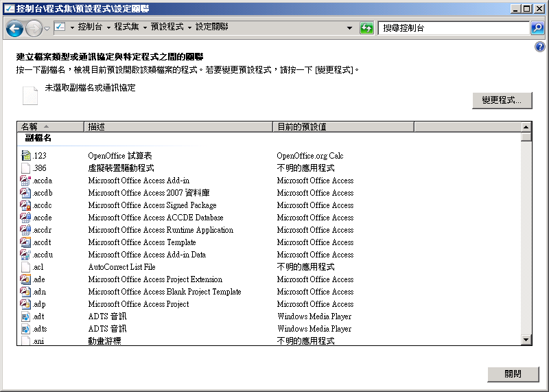Click 'ADTS 音訊' in .adts row
Screen dimensions: 549x392
click(x=107, y=329)
